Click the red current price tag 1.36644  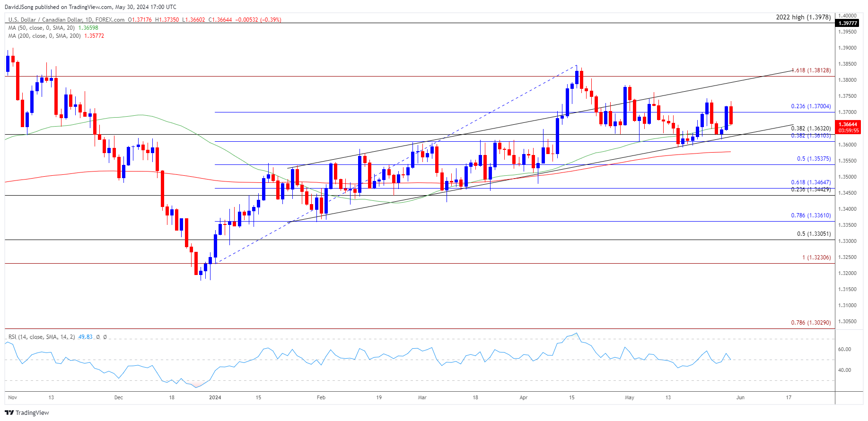coord(848,125)
